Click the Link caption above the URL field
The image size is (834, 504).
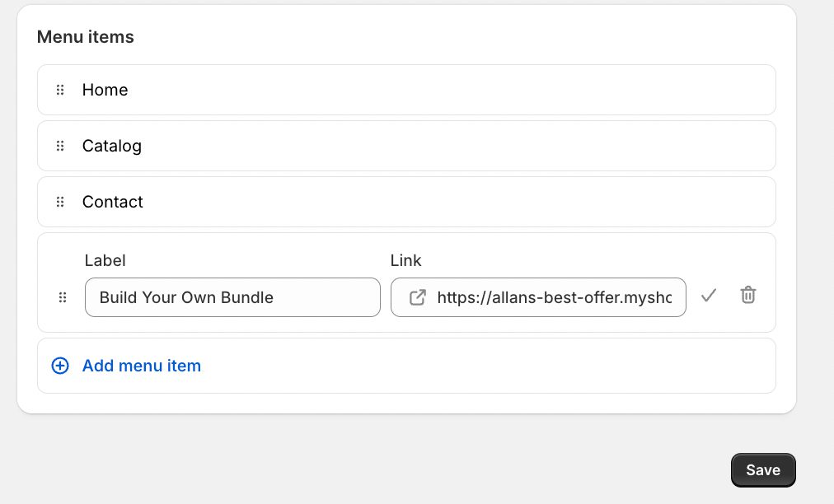(x=405, y=260)
